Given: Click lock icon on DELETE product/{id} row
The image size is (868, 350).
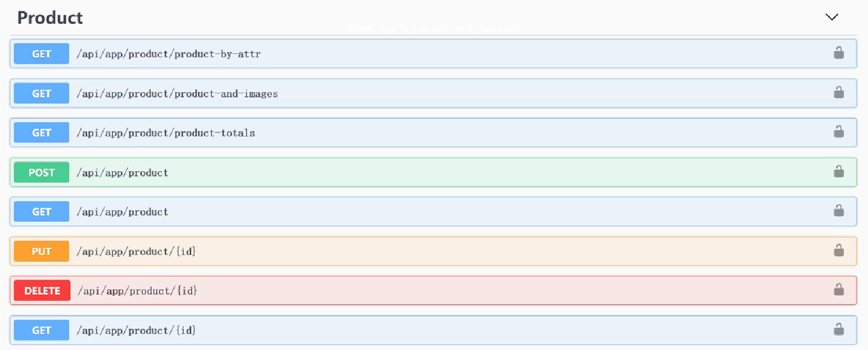Looking at the screenshot, I should (x=839, y=290).
